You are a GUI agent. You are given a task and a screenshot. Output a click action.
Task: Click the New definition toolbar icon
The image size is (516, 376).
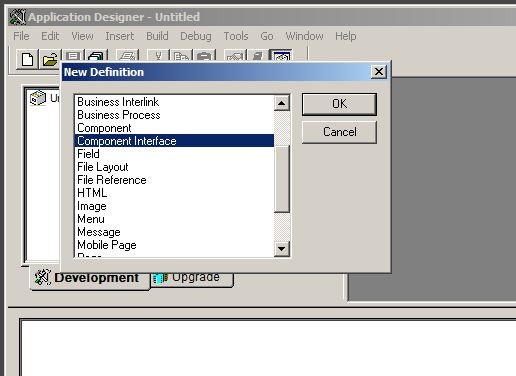pyautogui.click(x=27, y=59)
